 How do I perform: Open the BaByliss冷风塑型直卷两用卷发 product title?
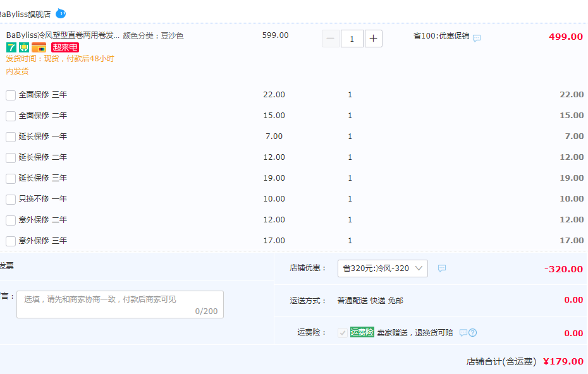(63, 35)
